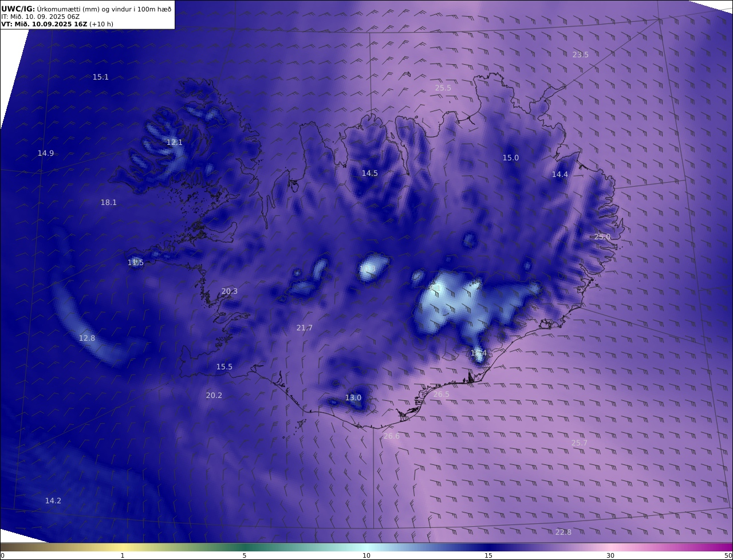Screen dimensions: 733x560
Task: Click the 14.2 value in the southwest corner
Action: point(53,500)
